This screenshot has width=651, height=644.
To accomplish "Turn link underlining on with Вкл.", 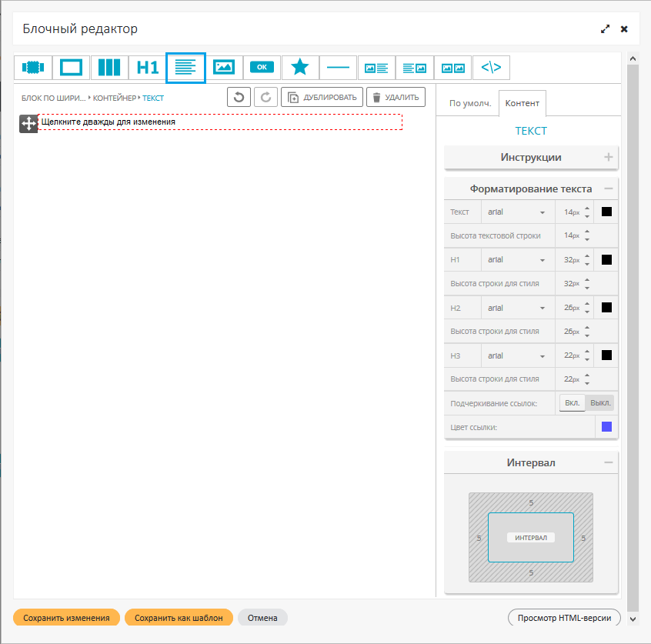I will pyautogui.click(x=572, y=403).
